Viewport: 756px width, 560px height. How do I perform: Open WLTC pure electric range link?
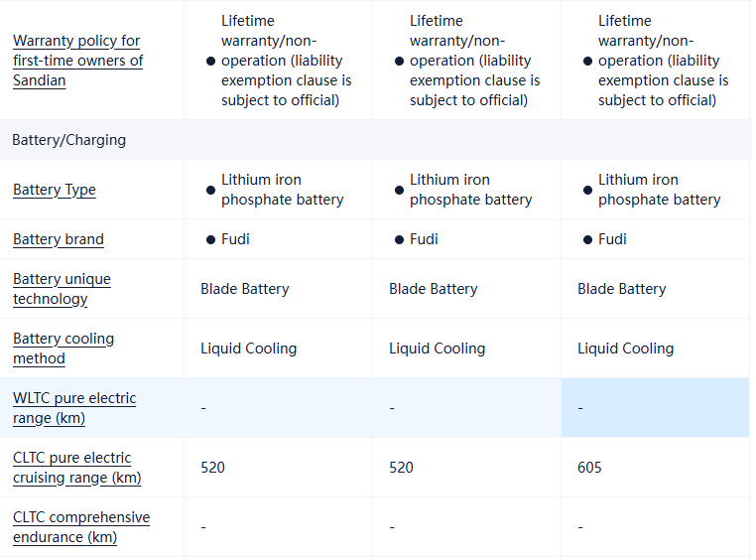(74, 408)
